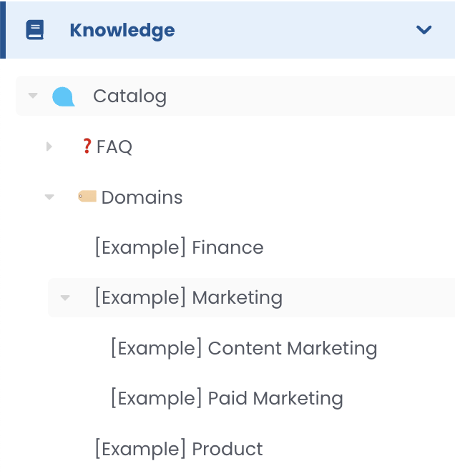Collapse the Knowledge section with the chevron
Screen dimensions: 455x476
tap(424, 30)
